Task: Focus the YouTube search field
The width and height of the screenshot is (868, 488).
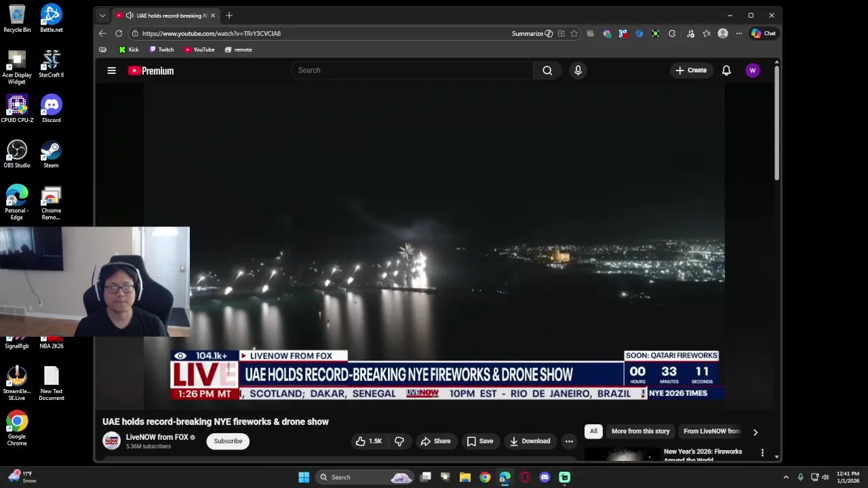Action: [x=412, y=70]
